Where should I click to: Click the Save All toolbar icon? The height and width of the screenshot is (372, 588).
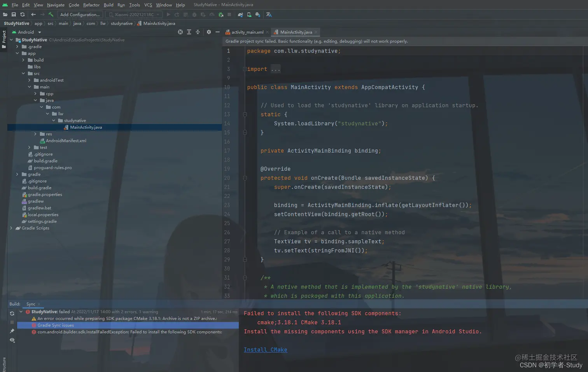(x=14, y=15)
